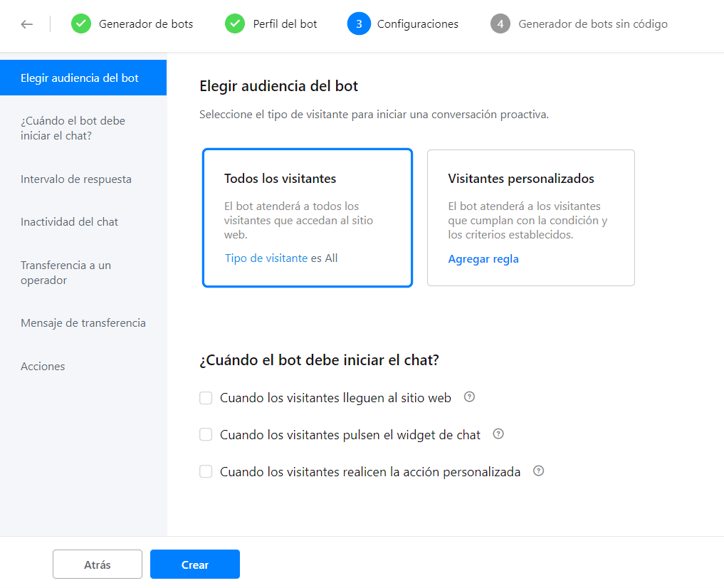Open help for chat widget click option
The height and width of the screenshot is (588, 724).
pos(498,434)
